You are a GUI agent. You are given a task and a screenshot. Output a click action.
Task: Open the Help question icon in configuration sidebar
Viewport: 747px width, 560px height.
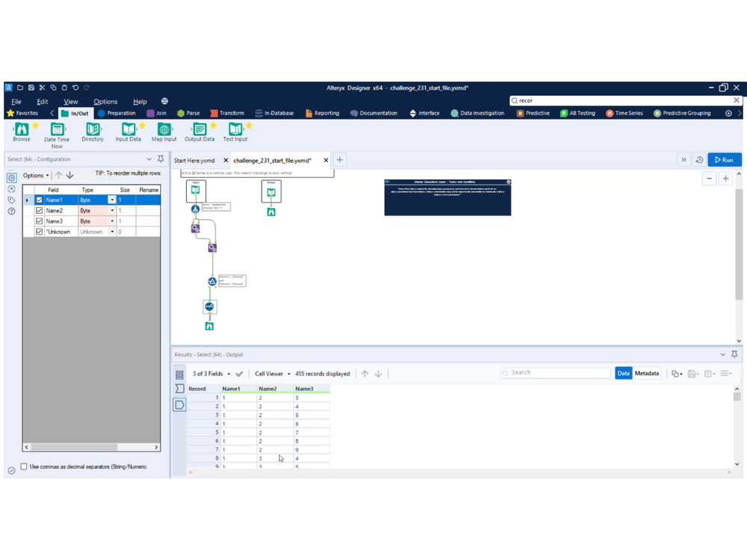point(11,212)
